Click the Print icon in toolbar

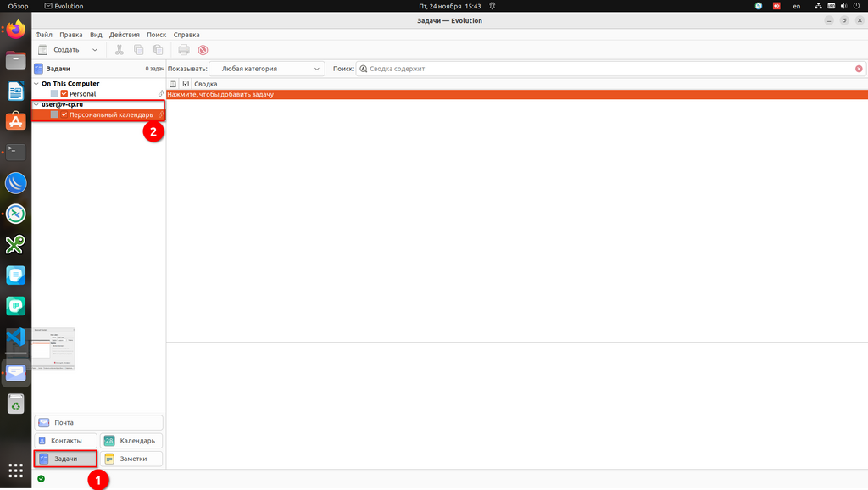(184, 50)
